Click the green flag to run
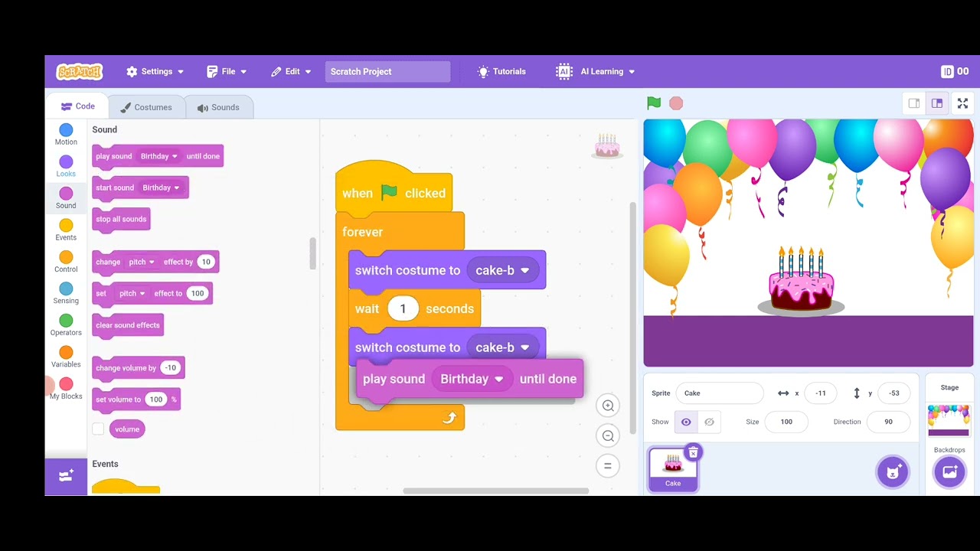980x551 pixels. [654, 103]
